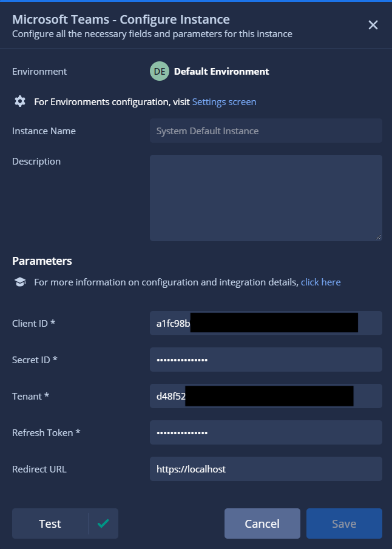Click the green checkmark on Test button
The height and width of the screenshot is (549, 392).
pos(103,523)
